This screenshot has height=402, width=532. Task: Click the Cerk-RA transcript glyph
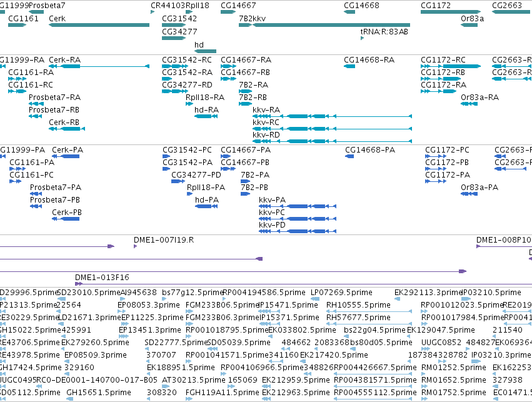pyautogui.click(x=99, y=66)
